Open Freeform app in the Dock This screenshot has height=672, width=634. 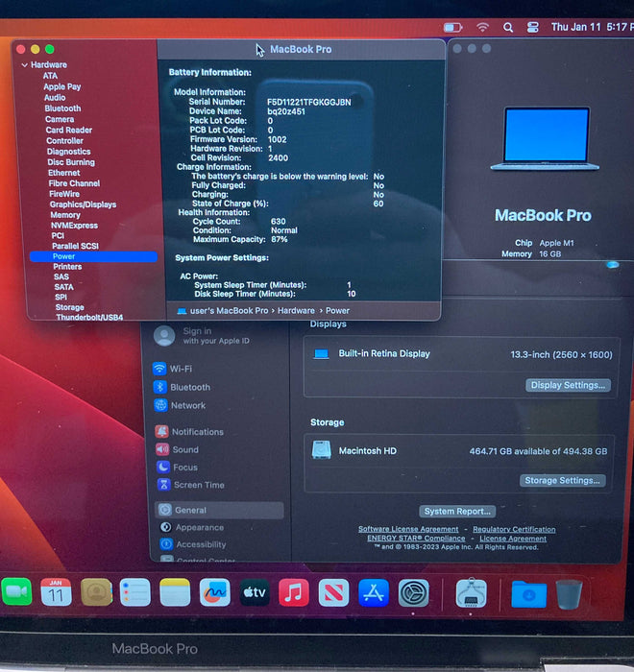214,592
